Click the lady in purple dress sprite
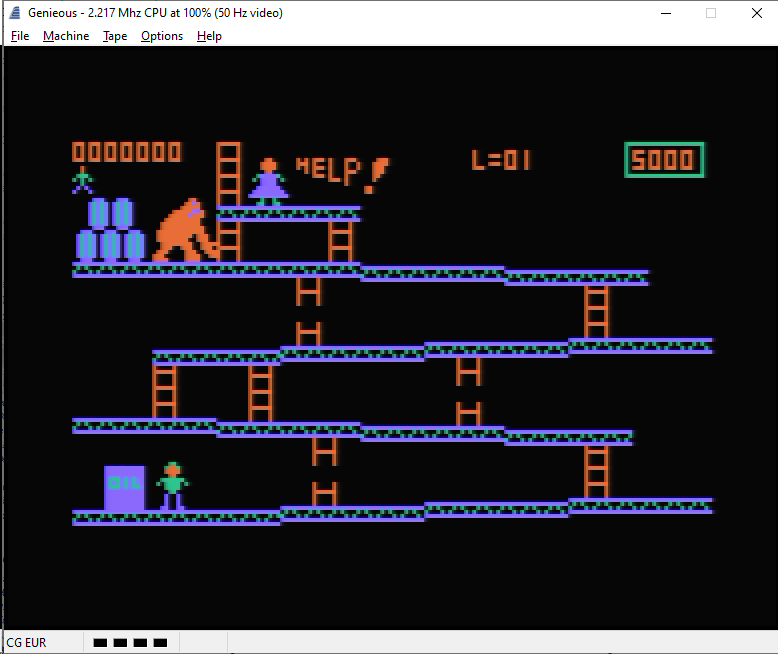The width and height of the screenshot is (778, 654). click(268, 182)
